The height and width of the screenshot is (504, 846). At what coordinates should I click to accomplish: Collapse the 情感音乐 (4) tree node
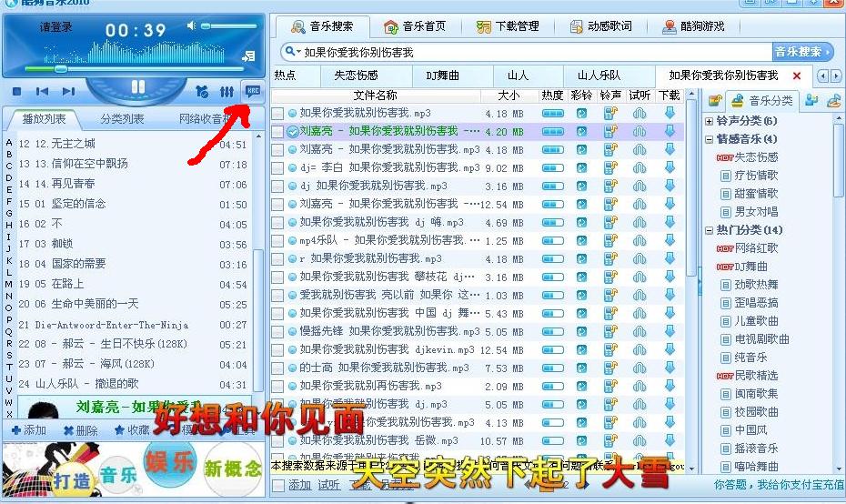pos(710,139)
